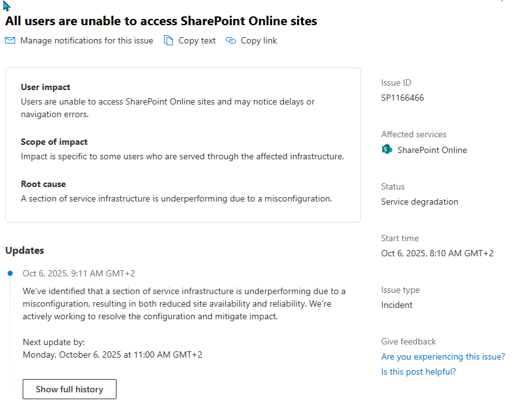This screenshot has height=420, width=517.
Task: Open Manage notifications for this issue
Action: point(86,40)
